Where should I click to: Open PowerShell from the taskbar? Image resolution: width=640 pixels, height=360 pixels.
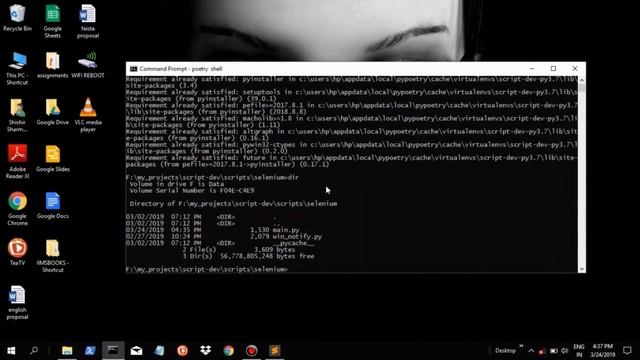pos(90,350)
